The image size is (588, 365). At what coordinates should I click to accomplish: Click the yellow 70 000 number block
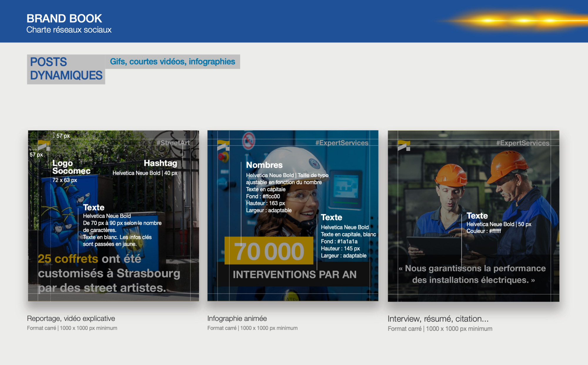[269, 251]
